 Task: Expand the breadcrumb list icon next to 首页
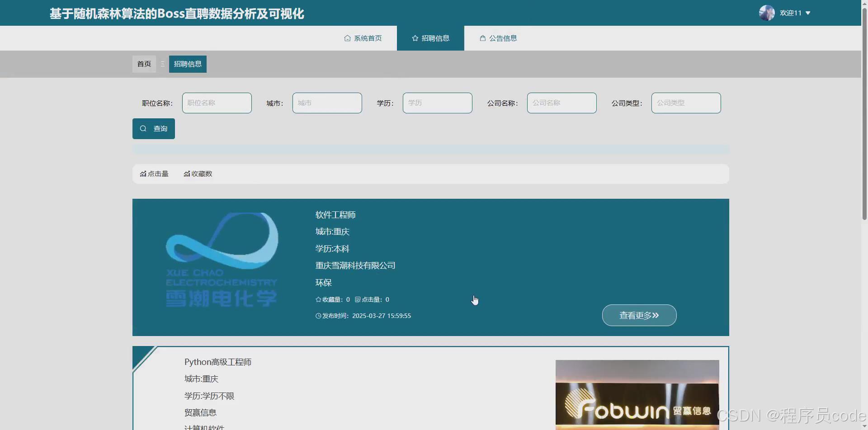point(162,64)
